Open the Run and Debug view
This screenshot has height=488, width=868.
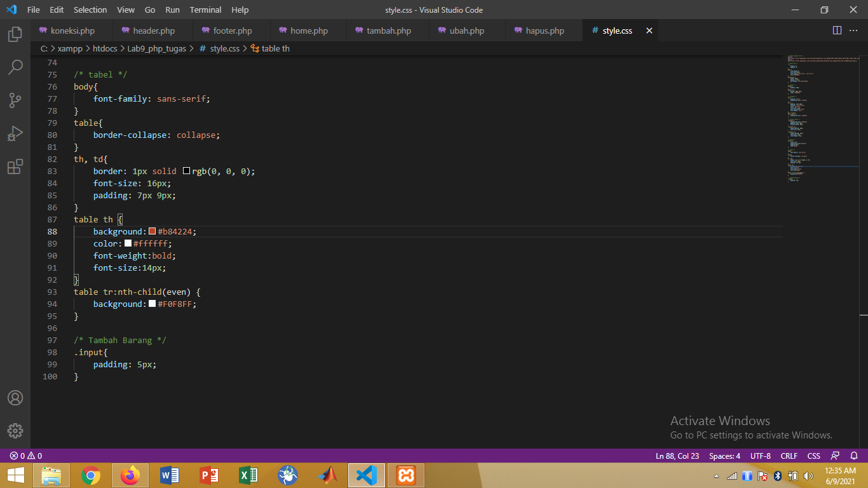click(15, 133)
